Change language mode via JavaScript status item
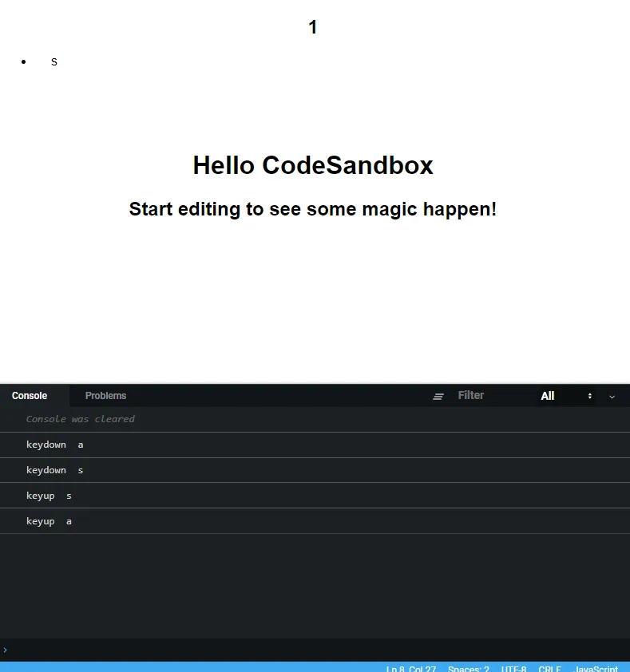The width and height of the screenshot is (630, 672). 596,669
